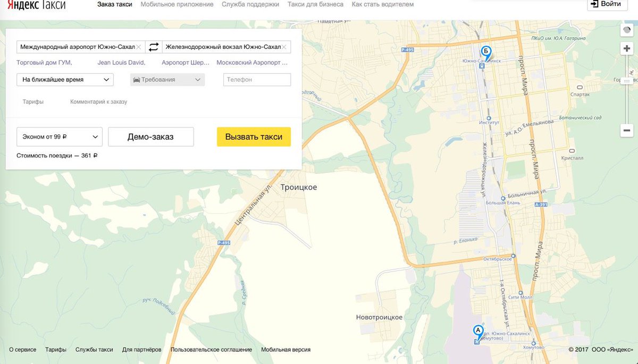Click the Южно-Сахалинск train station map icon
Screen dimensions: 638x364
coord(482,67)
